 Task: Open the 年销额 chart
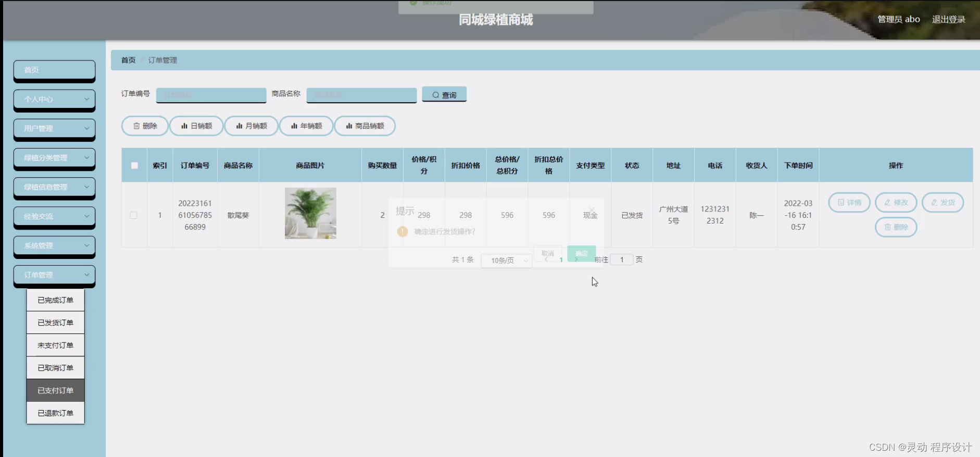306,126
